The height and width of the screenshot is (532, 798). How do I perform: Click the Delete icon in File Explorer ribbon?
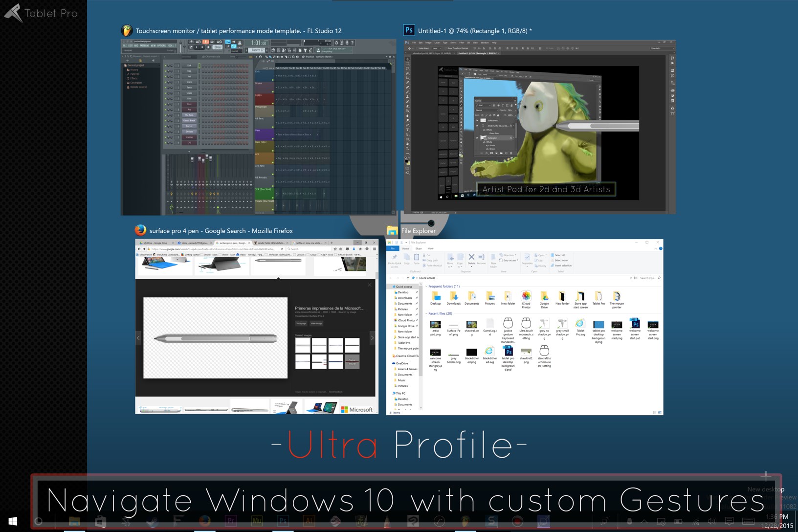(471, 259)
